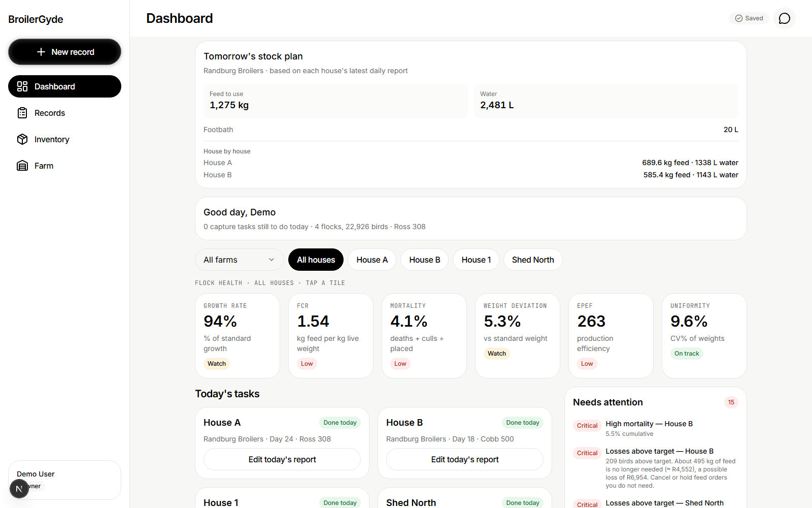Click the Footbath 20 L value

pos(731,130)
